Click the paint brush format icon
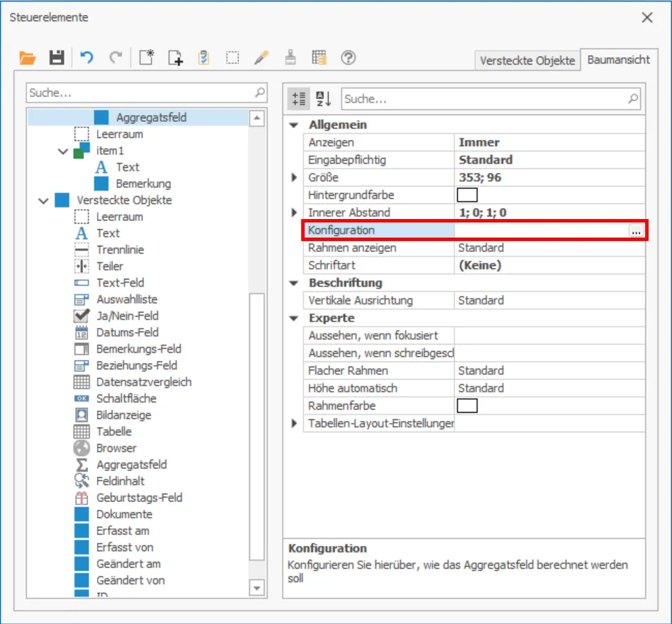This screenshot has height=624, width=672. click(290, 57)
